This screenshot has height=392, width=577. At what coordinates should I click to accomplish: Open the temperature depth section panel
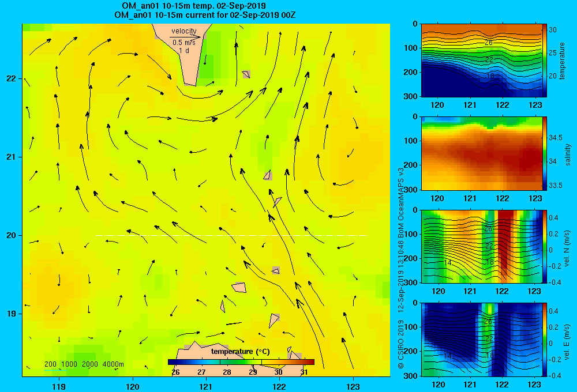tap(482, 61)
